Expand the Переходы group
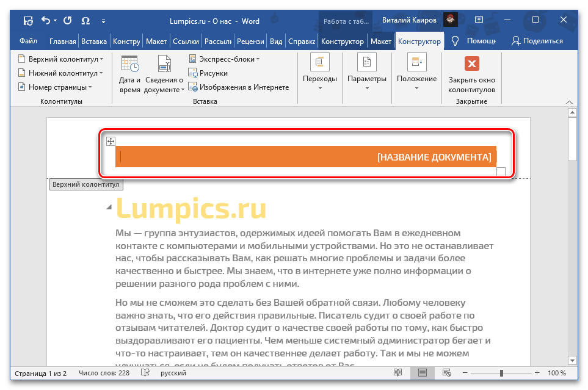This screenshot has width=588, height=390. click(320, 72)
